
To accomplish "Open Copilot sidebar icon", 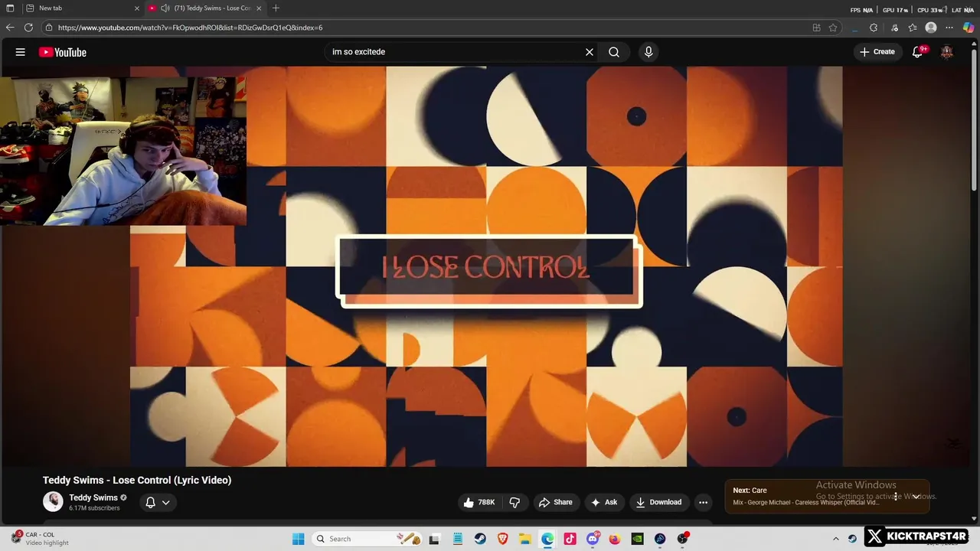I will point(969,28).
